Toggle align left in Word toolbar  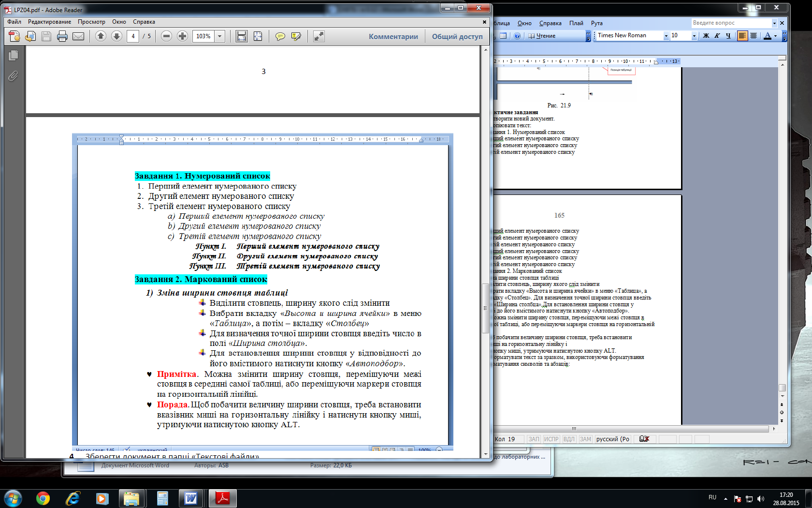click(x=742, y=36)
